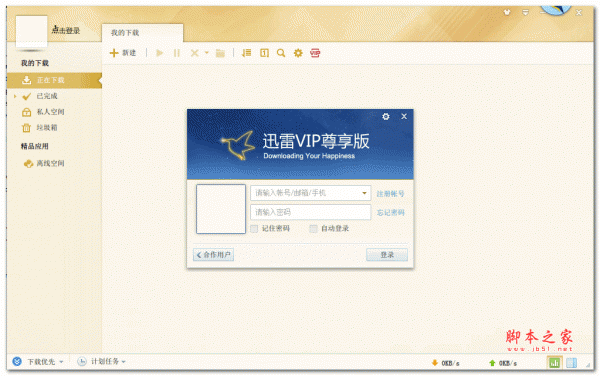Image resolution: width=600 pixels, height=376 pixels.
Task: Click the boxed number 1 toolbar icon
Action: click(x=264, y=53)
